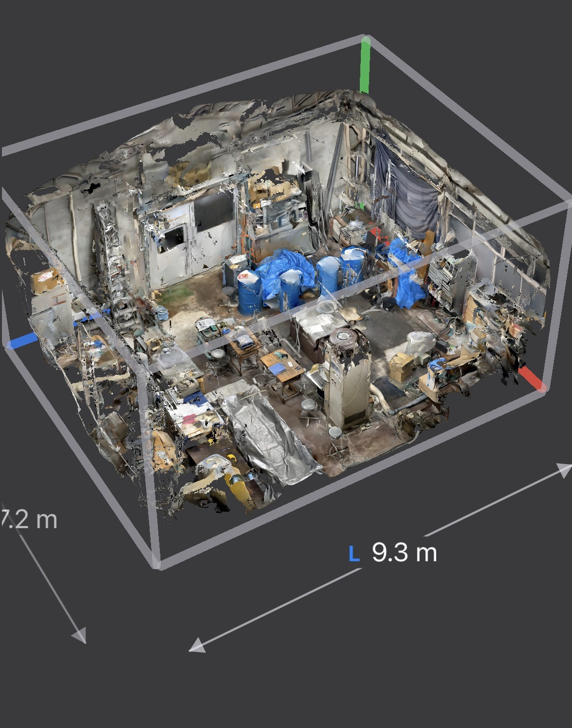Select the 7.2 m width measurement

tap(28, 519)
